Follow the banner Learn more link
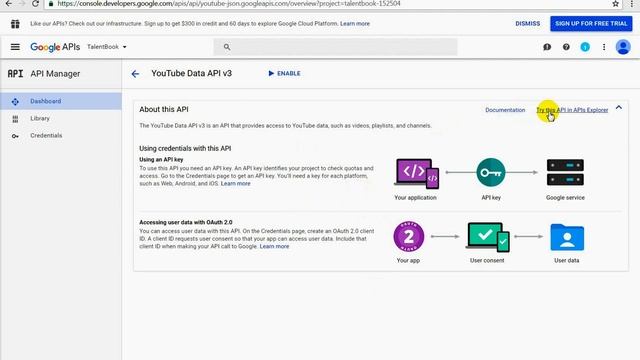 [x=355, y=24]
